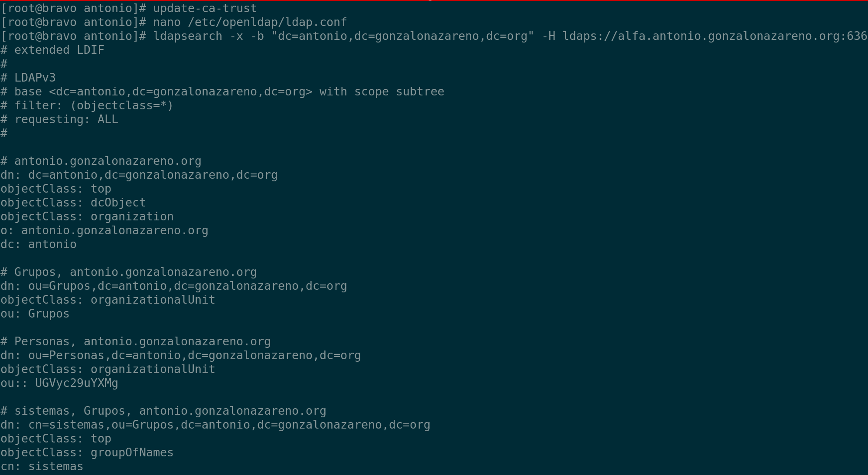Click the base64 value UGVyc29uYXMg
Image resolution: width=868 pixels, height=475 pixels.
[x=77, y=383]
